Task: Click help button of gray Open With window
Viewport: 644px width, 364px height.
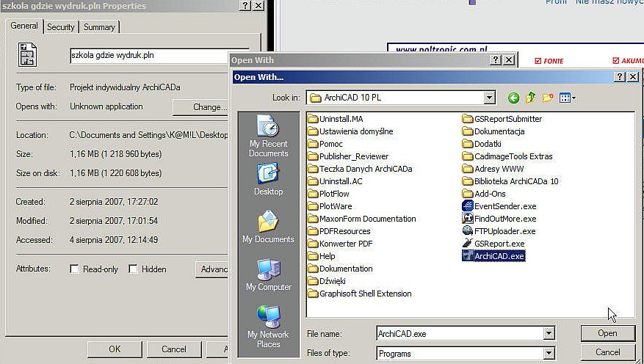Action: tap(496, 60)
